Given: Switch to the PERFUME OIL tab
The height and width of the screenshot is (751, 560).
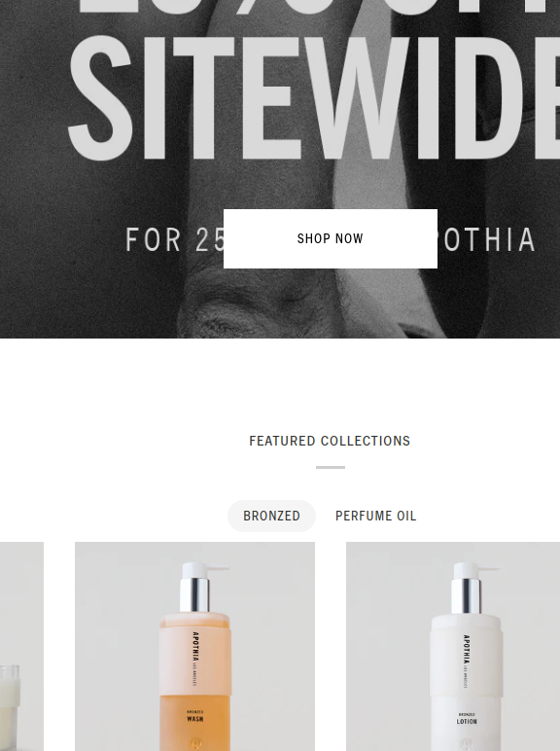Looking at the screenshot, I should click(375, 516).
